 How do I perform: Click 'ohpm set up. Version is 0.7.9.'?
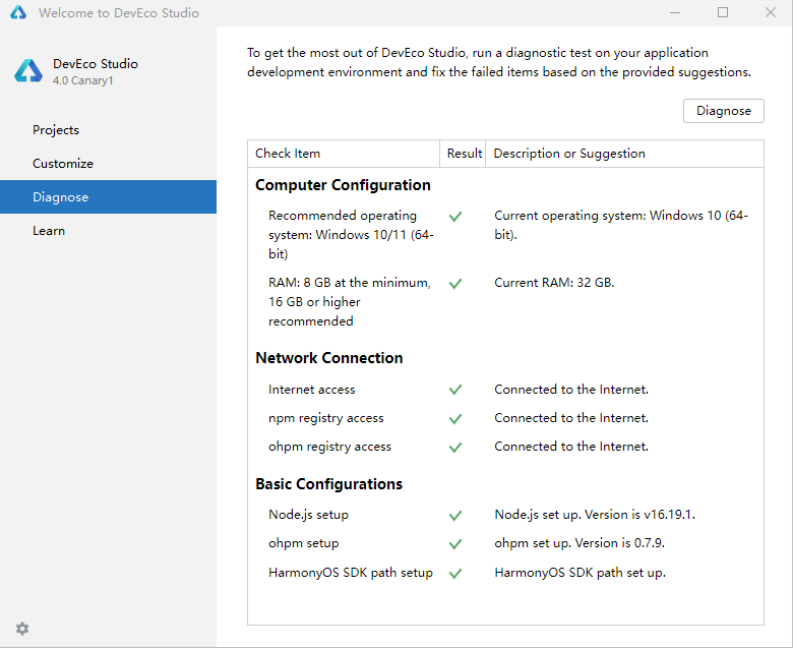coord(579,543)
